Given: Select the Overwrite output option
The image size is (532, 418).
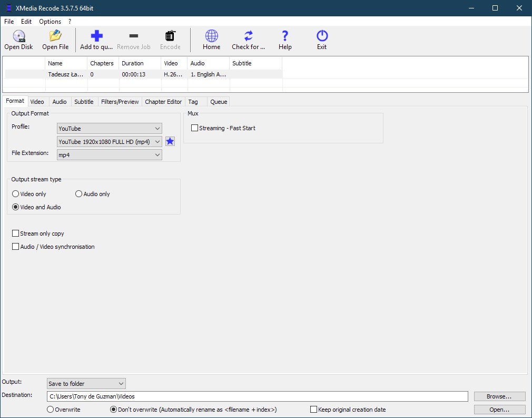Looking at the screenshot, I should (50, 409).
